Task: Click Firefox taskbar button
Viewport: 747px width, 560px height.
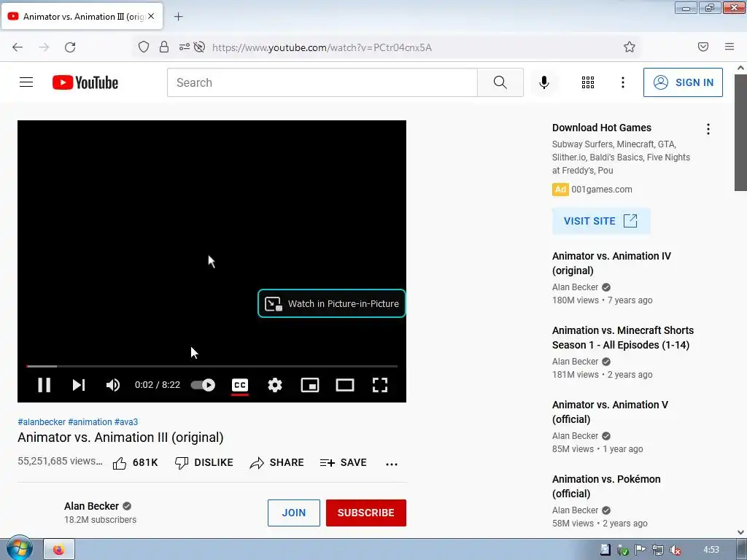Action: [59, 550]
